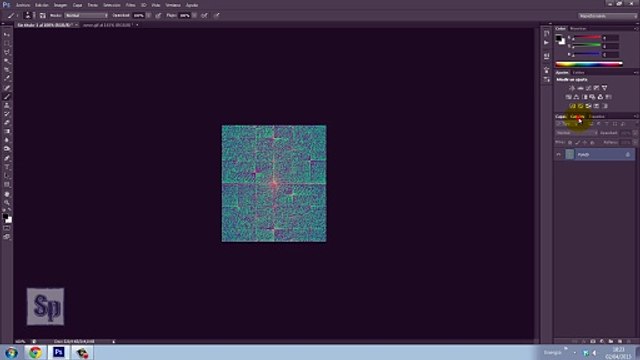This screenshot has height=360, width=640.
Task: Toggle tablet pressure for opacity
Action: click(x=158, y=16)
